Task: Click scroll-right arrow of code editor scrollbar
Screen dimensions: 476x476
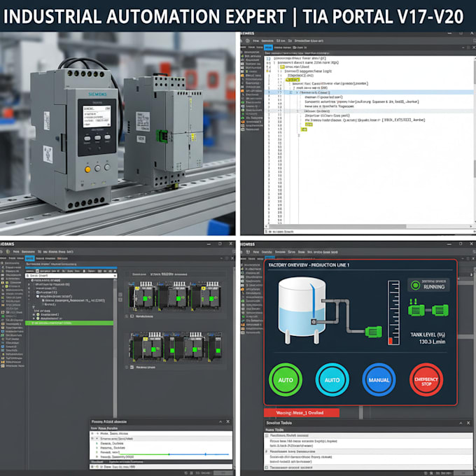Action: coord(471,227)
